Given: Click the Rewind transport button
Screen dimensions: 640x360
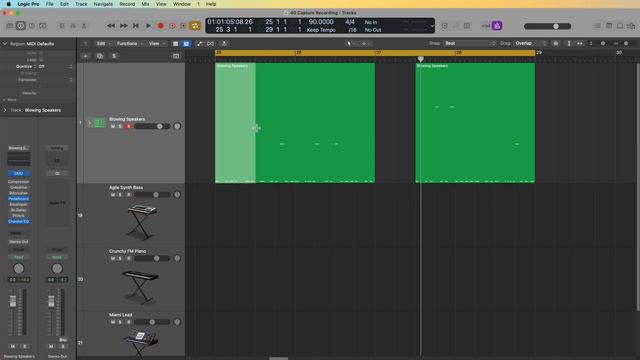Looking at the screenshot, I should (111, 26).
